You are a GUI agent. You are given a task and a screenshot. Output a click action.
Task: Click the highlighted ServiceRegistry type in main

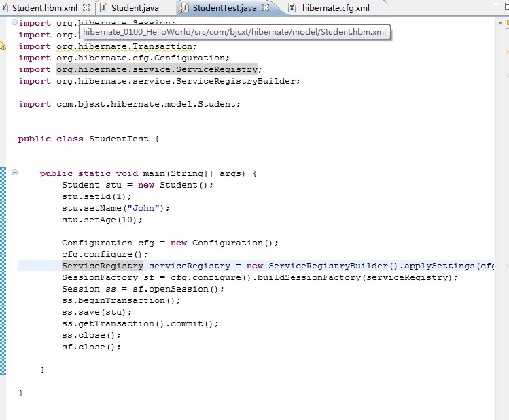pyautogui.click(x=102, y=266)
